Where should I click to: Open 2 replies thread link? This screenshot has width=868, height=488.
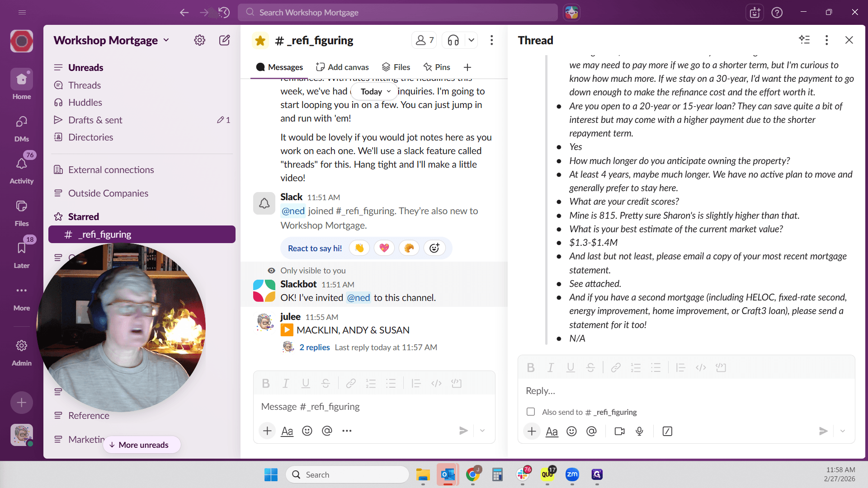[315, 347]
